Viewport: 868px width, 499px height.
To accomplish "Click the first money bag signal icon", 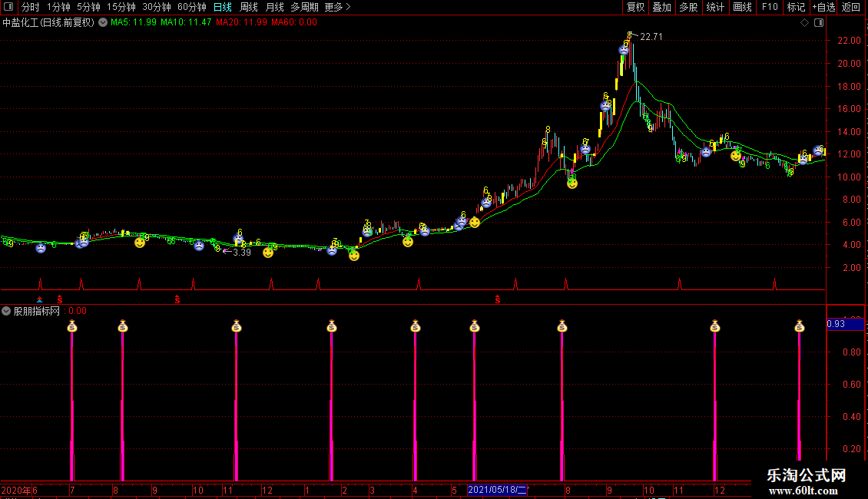I will coord(72,326).
